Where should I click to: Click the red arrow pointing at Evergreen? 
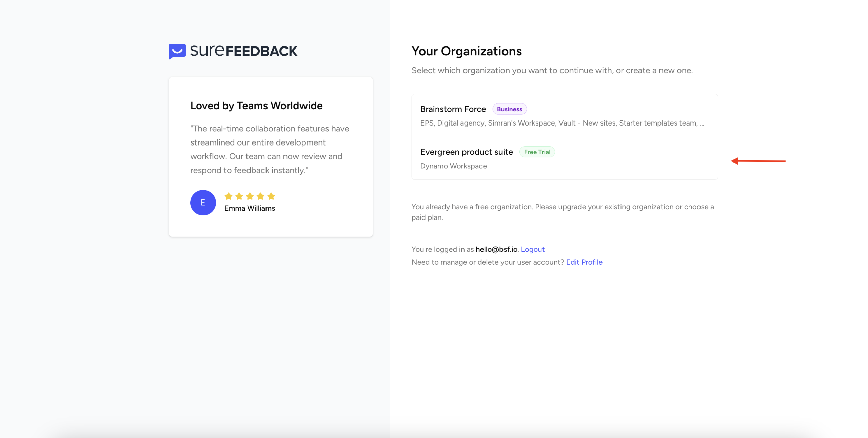tap(758, 161)
